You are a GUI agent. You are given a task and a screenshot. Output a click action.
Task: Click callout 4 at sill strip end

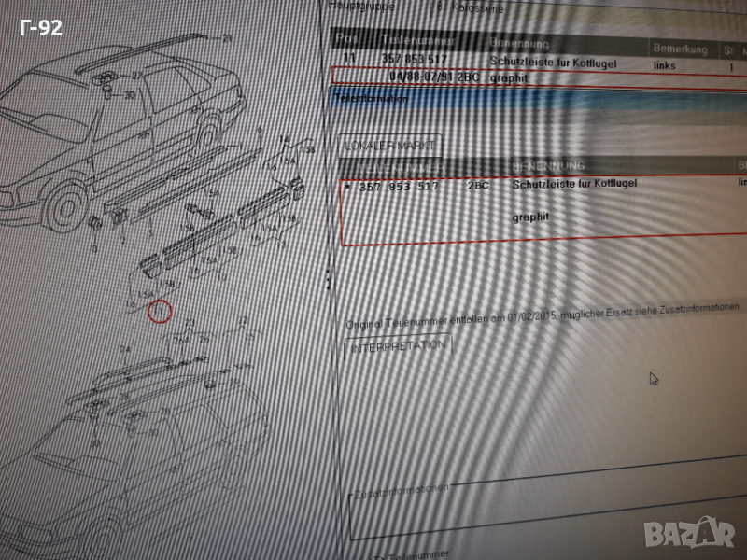[x=259, y=129]
